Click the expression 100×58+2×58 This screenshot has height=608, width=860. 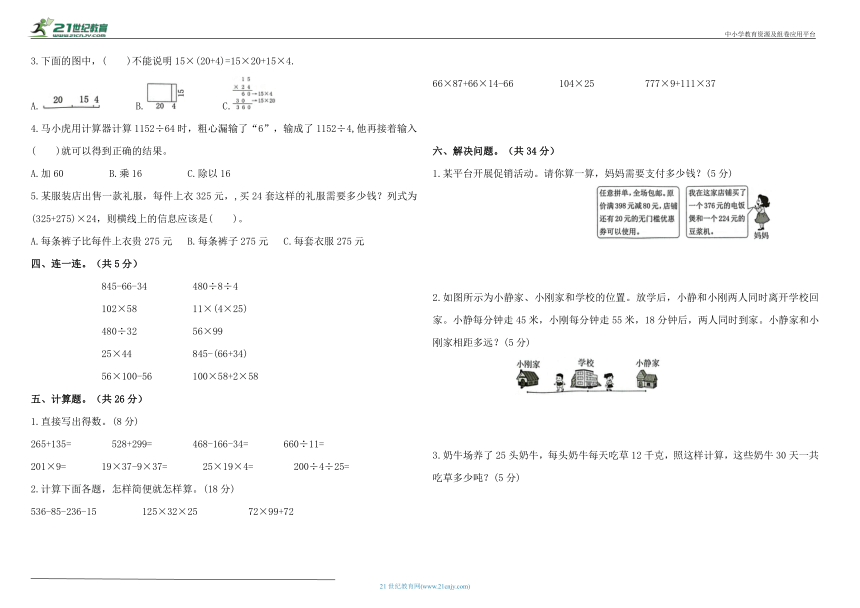tap(225, 376)
